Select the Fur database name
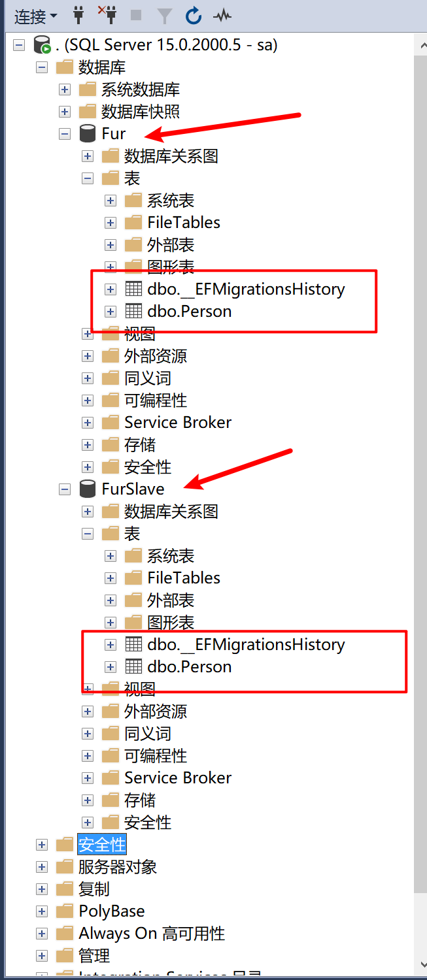 pos(114,134)
